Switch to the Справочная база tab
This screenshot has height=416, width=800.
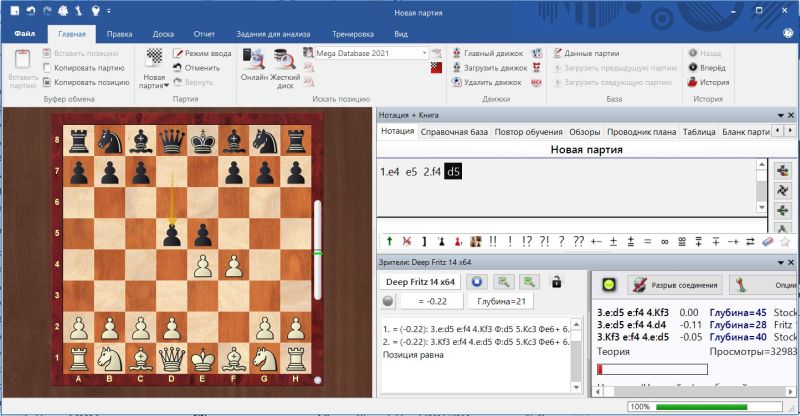[x=454, y=132]
